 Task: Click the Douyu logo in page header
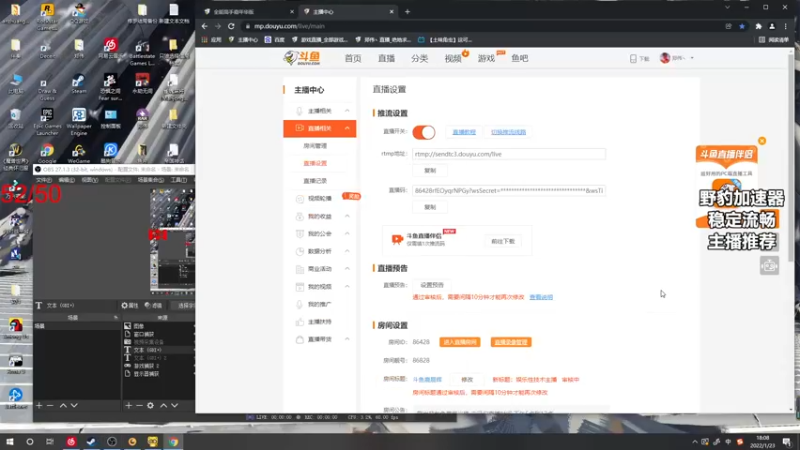click(x=302, y=58)
